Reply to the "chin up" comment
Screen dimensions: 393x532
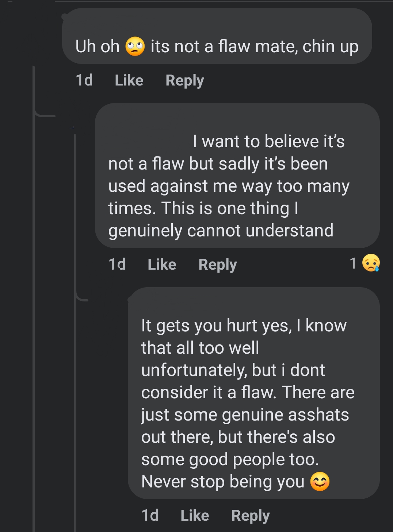[x=184, y=80]
